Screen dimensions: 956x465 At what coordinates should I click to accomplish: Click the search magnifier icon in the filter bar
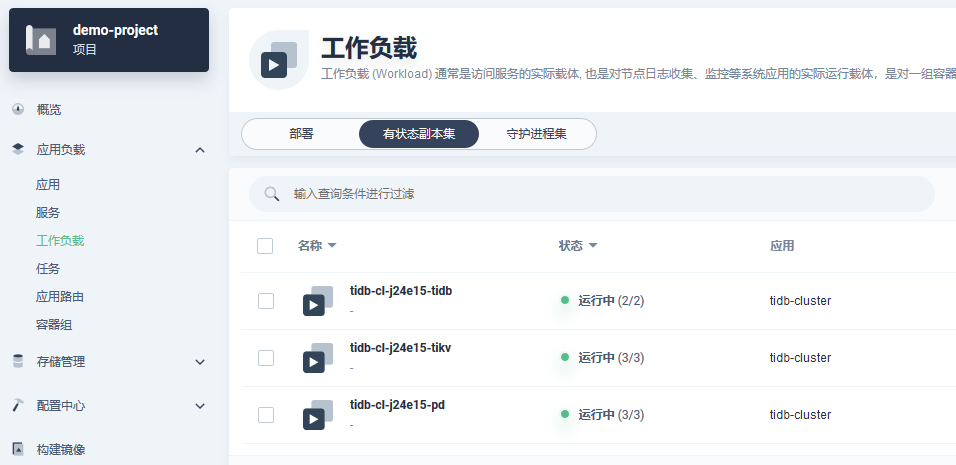[272, 194]
